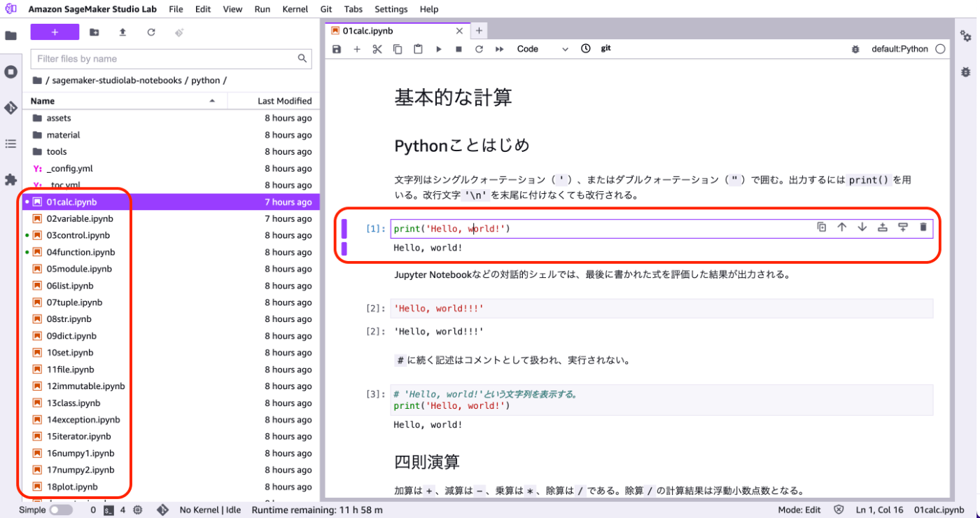Move the active cell down
This screenshot has height=518, width=980.
[862, 227]
